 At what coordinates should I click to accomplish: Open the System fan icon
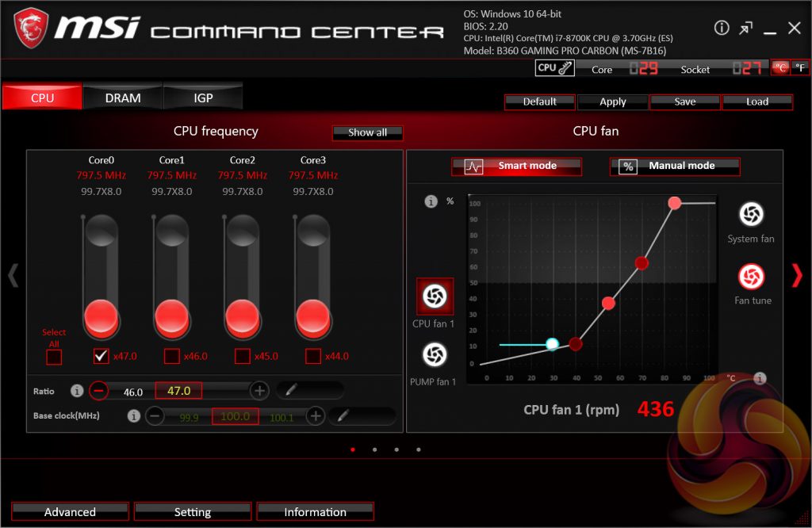tap(751, 214)
